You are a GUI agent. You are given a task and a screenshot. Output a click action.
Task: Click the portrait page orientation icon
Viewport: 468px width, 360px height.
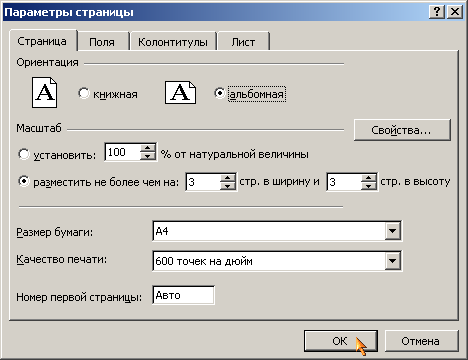(44, 92)
